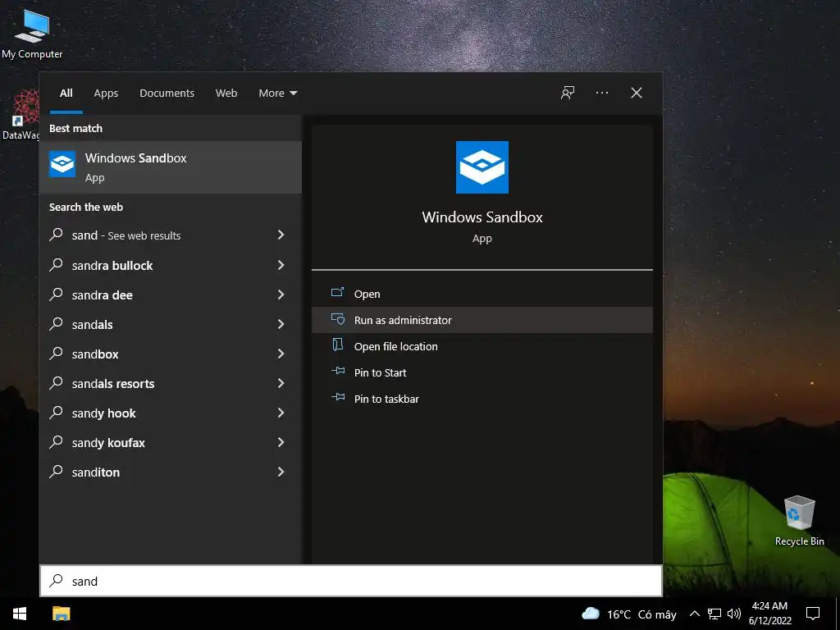The image size is (840, 630).
Task: Choose Pin to Start
Action: 482,372
